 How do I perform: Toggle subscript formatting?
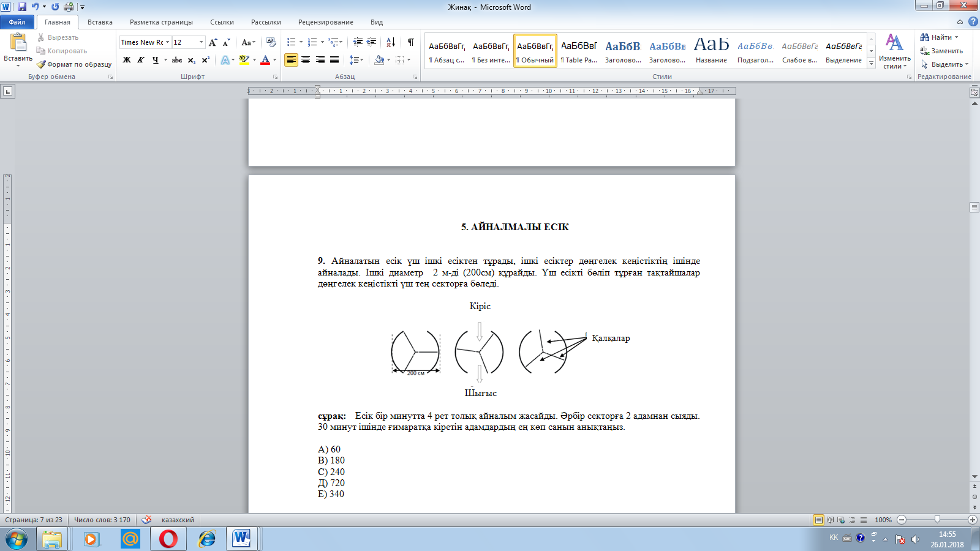point(192,60)
